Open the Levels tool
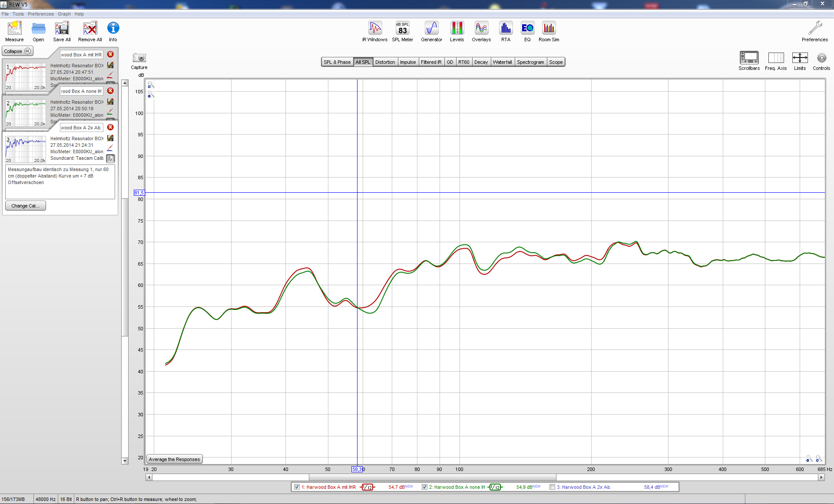 [x=457, y=31]
